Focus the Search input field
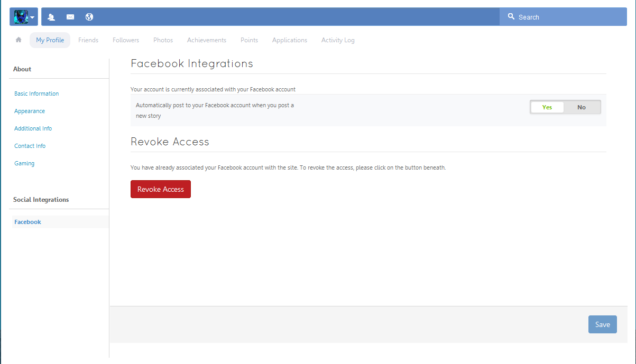 pos(563,17)
